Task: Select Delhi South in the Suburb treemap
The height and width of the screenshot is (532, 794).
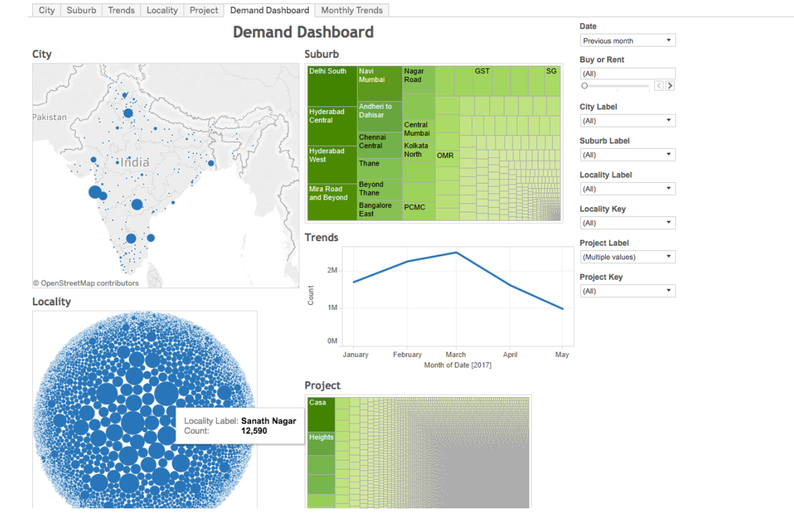Action: click(x=332, y=86)
